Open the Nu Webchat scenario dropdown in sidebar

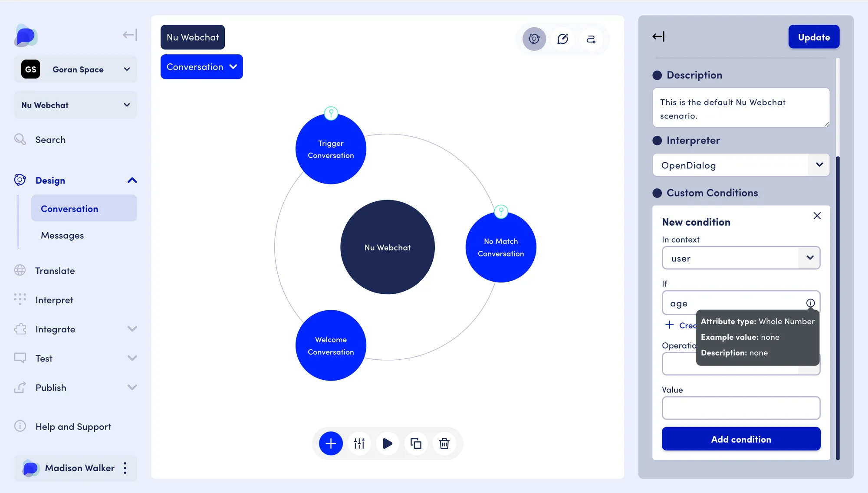pyautogui.click(x=76, y=105)
